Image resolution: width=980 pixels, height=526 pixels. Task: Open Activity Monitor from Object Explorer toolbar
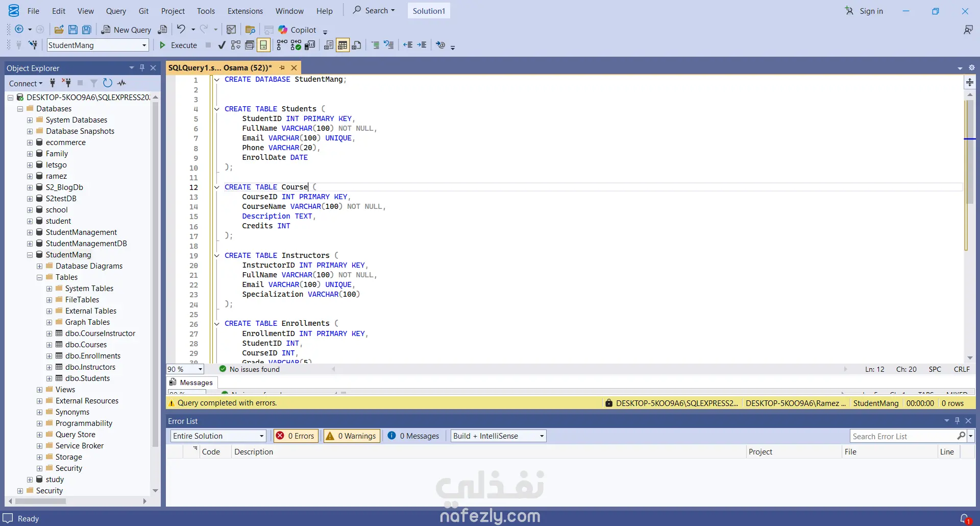coord(121,83)
